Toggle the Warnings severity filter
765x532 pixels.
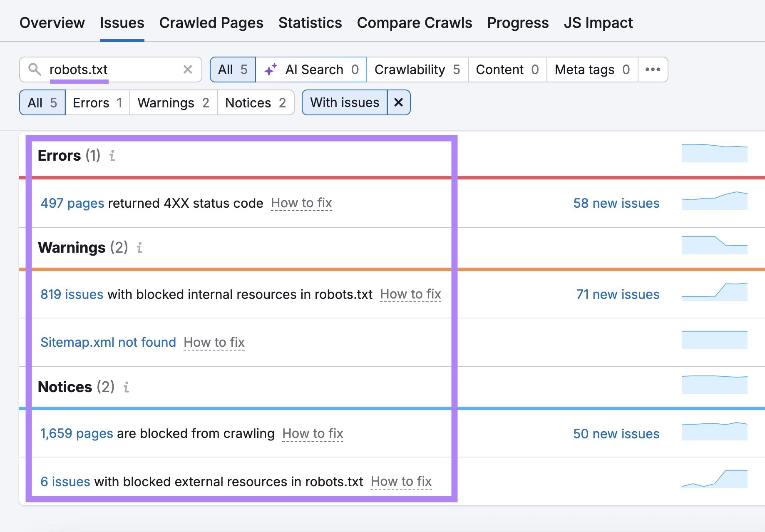click(x=173, y=102)
